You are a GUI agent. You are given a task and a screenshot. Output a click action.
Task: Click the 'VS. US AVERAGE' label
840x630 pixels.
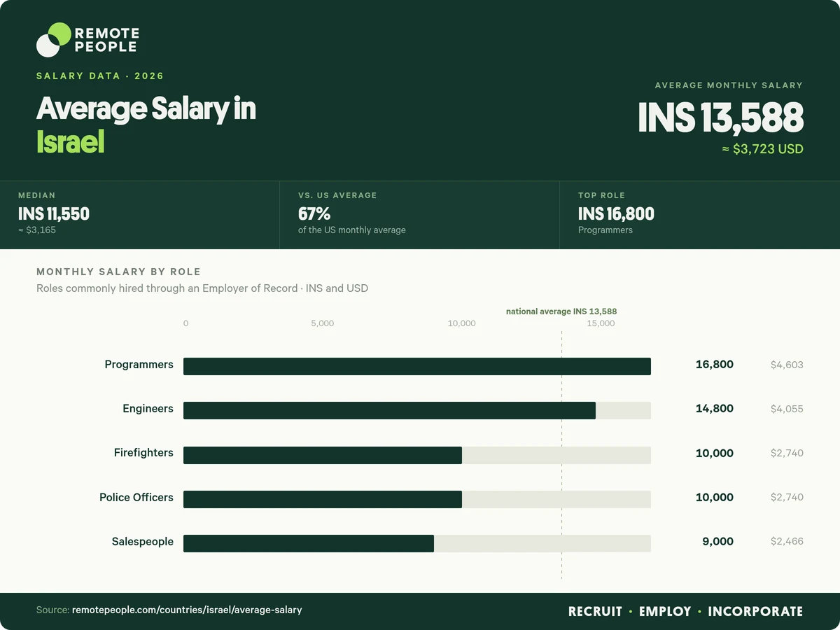pyautogui.click(x=337, y=195)
